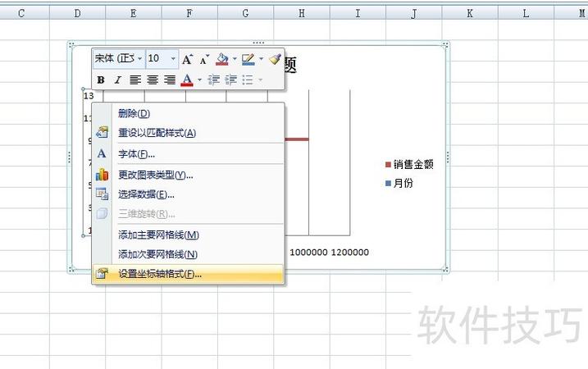The height and width of the screenshot is (369, 588).
Task: Center text in mini toolbar
Action: (x=153, y=80)
